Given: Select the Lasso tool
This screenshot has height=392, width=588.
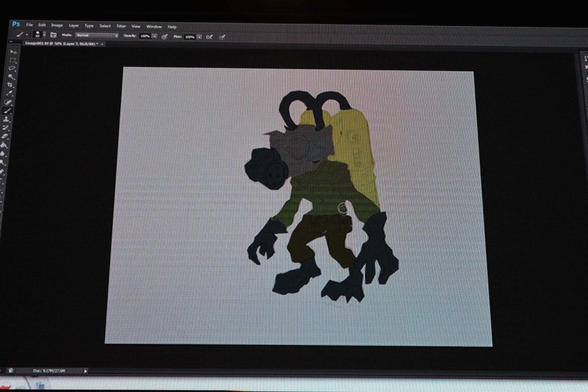Looking at the screenshot, I should pos(12,68).
